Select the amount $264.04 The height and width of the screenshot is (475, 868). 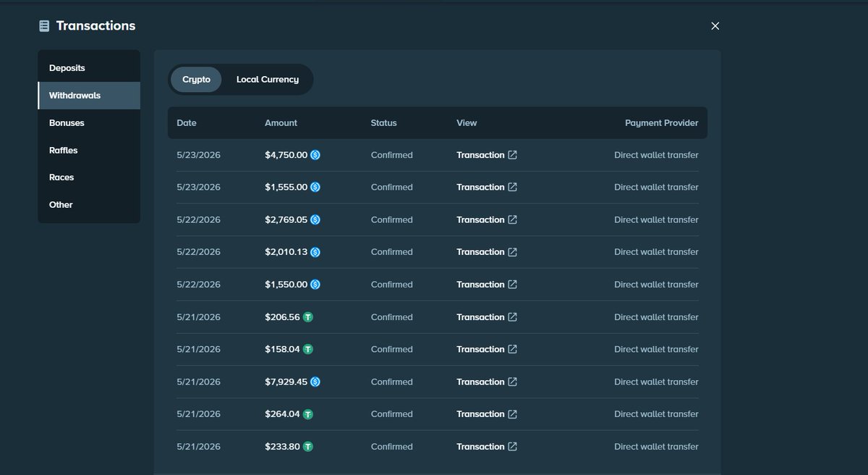282,414
